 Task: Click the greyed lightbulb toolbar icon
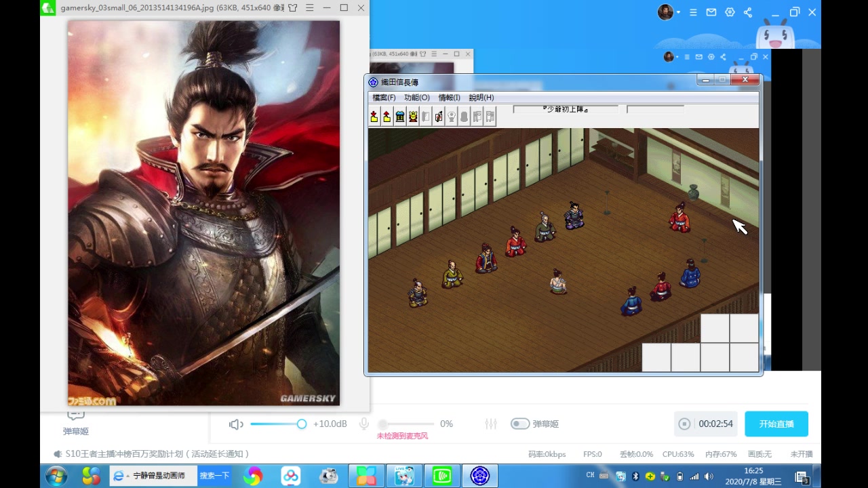click(x=452, y=117)
